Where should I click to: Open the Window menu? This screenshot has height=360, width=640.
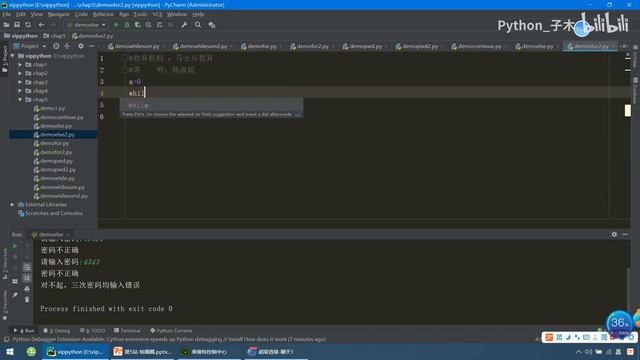tap(176, 14)
